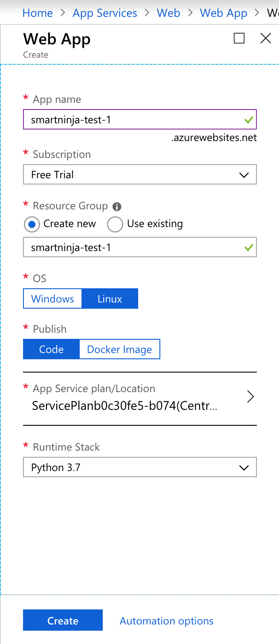Click the Resource Group info icon

117,206
